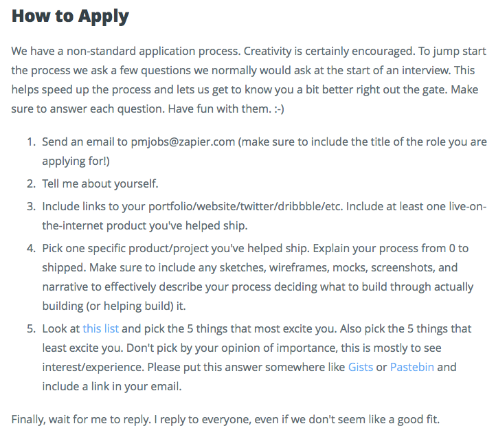Click the number 5 list marker

(x=31, y=328)
